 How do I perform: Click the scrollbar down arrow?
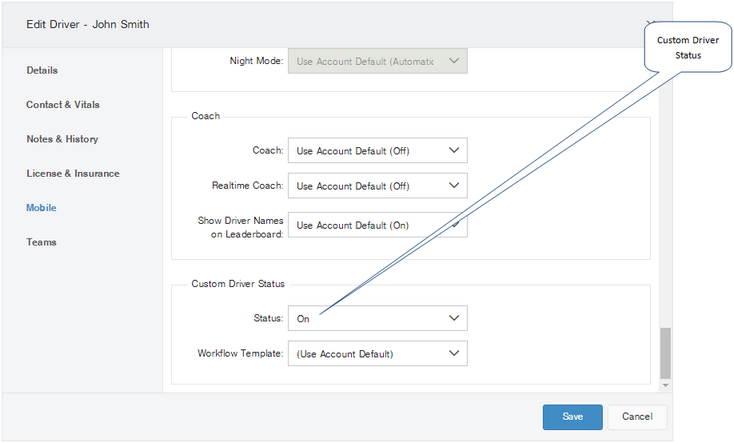665,385
